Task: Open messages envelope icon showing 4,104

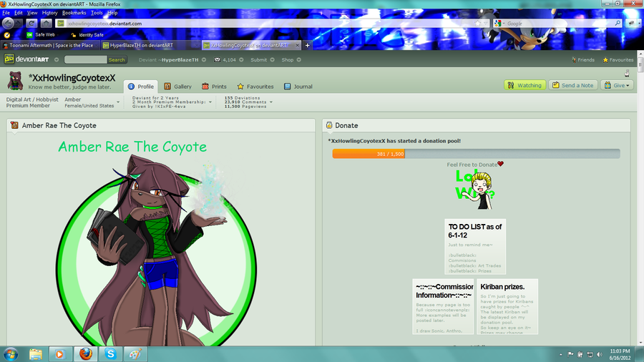Action: pos(217,59)
